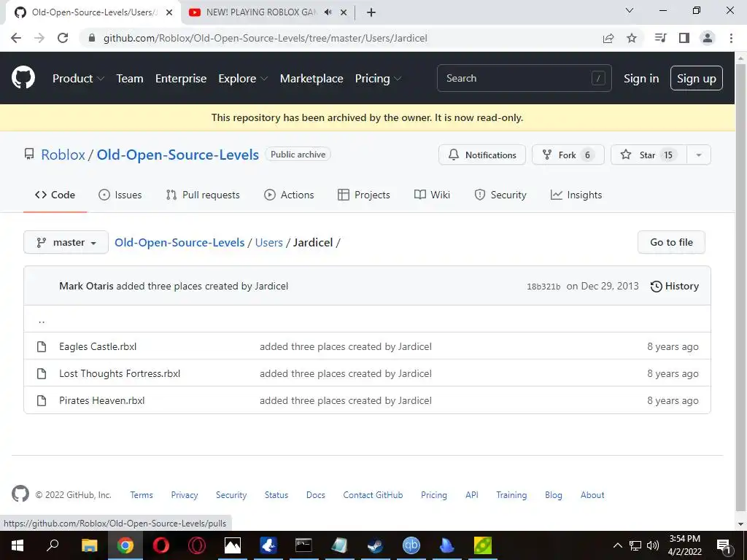747x560 pixels.
Task: Click the Marketplace header link
Action: pos(311,79)
